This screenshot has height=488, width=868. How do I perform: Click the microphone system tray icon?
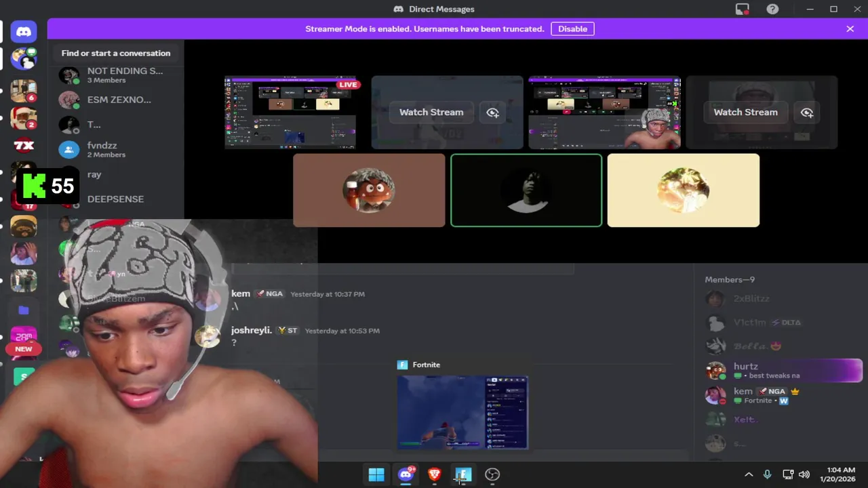click(767, 474)
